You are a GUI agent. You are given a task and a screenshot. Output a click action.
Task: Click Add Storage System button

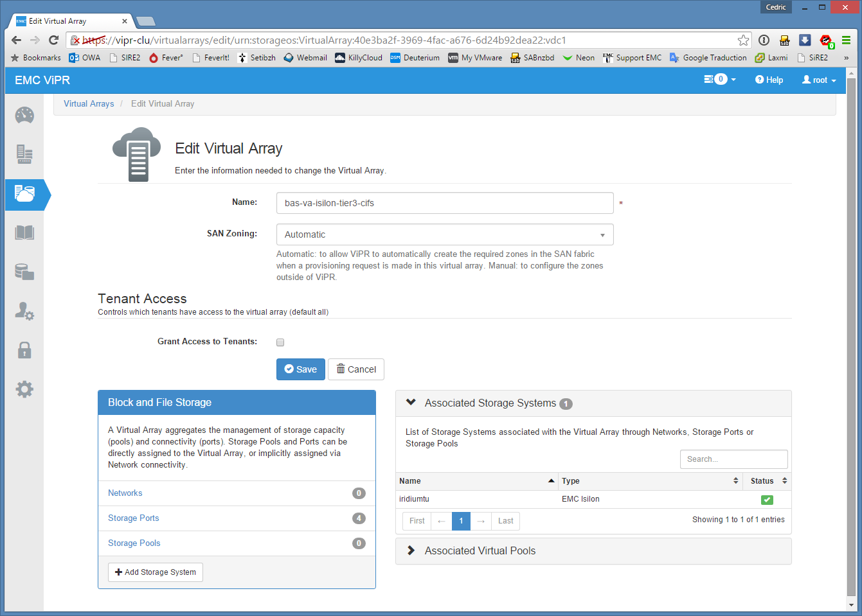[156, 572]
